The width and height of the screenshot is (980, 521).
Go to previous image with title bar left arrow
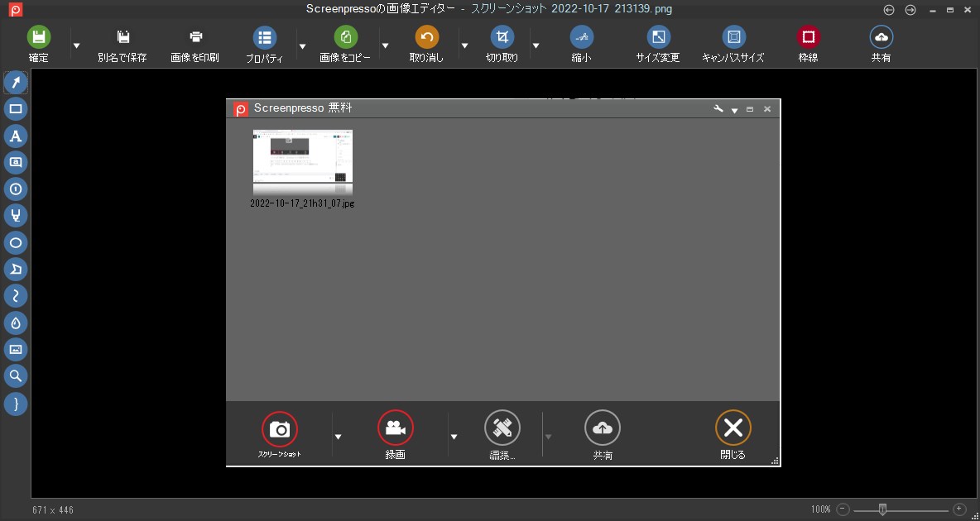click(x=889, y=9)
